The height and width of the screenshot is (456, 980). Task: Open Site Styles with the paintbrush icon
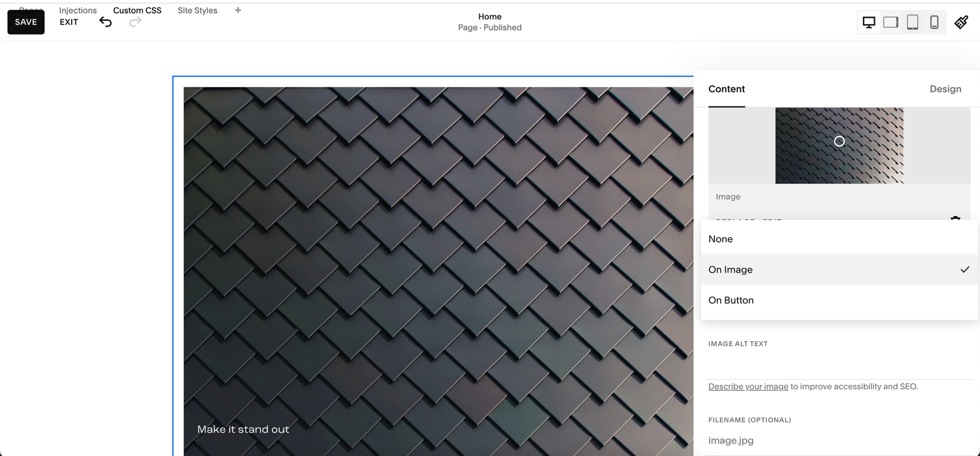tap(961, 22)
